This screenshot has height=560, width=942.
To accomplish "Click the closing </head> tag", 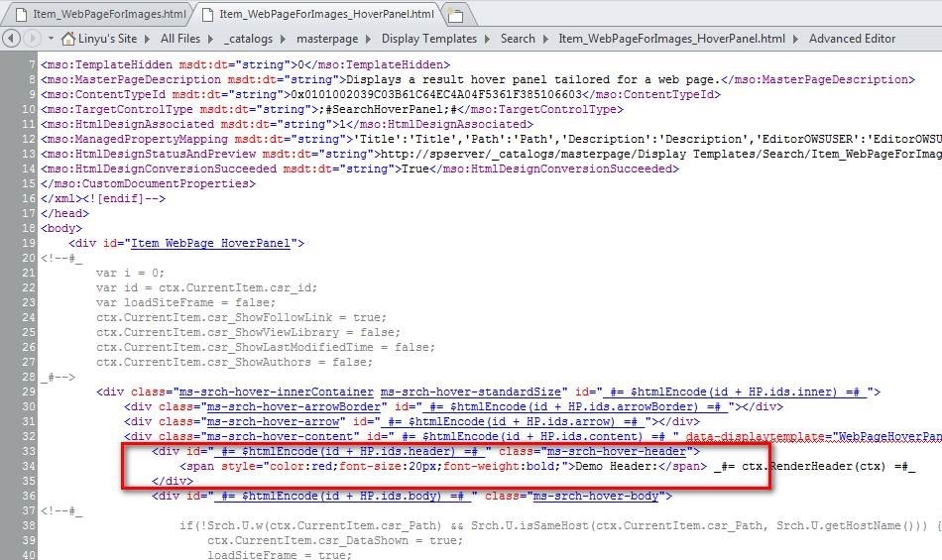I will (x=64, y=214).
